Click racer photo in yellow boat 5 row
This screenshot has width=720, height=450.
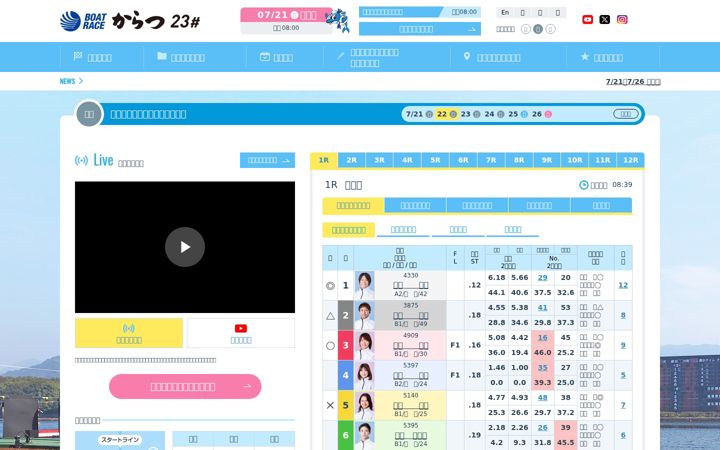(x=364, y=405)
